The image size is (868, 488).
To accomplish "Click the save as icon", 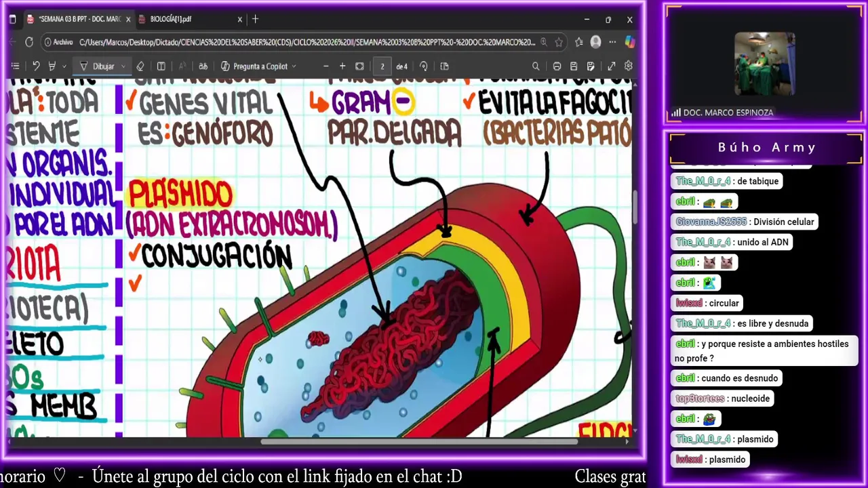I will [x=591, y=66].
